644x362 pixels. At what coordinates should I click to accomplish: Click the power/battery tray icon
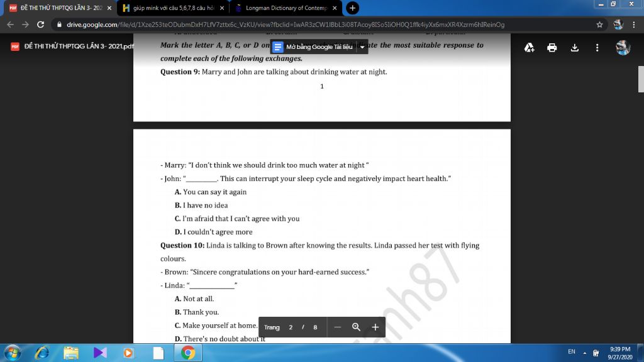pyautogui.click(x=596, y=353)
